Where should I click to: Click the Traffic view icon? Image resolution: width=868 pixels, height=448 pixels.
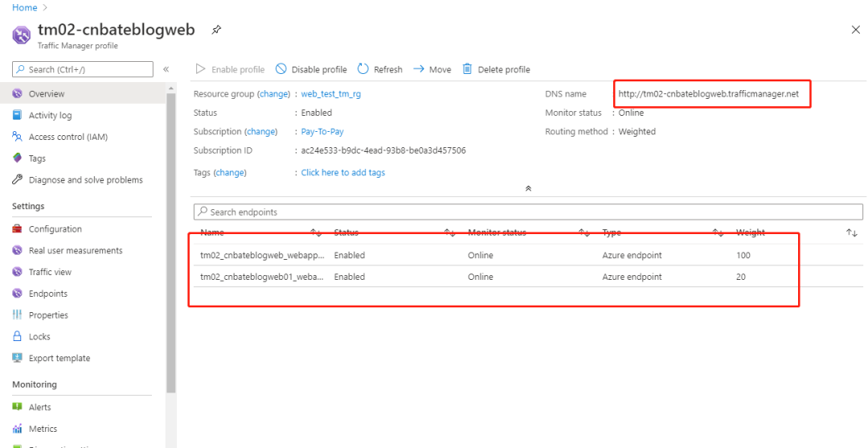pyautogui.click(x=17, y=272)
